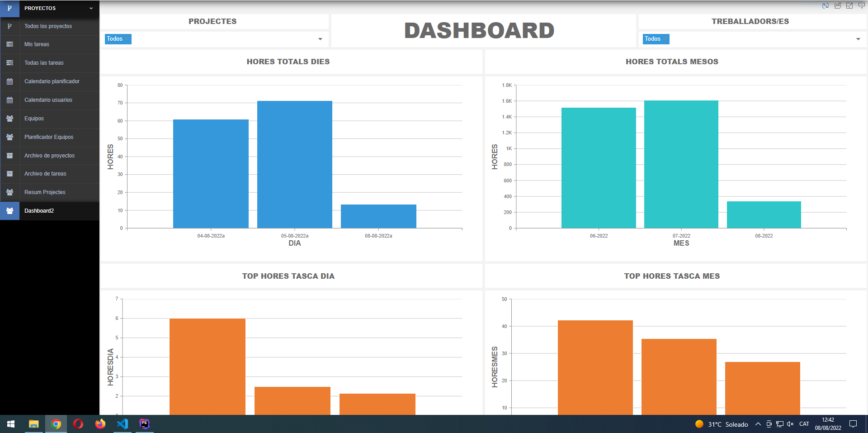Click the download/export icon at top right

point(862,5)
